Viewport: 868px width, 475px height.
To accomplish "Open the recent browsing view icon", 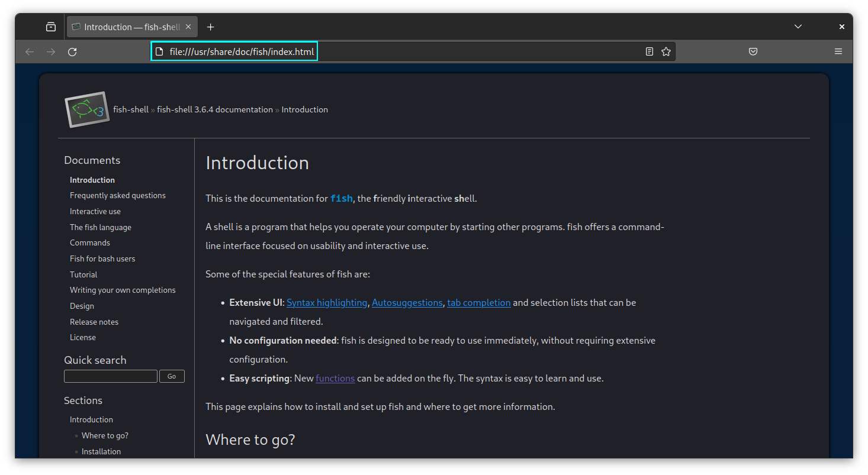I will coord(51,27).
